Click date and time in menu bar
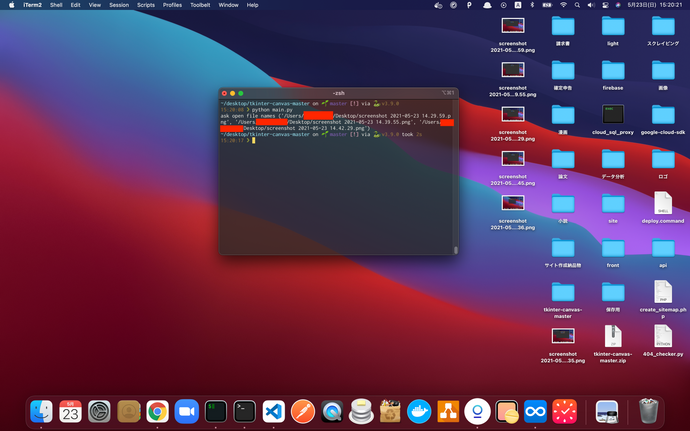 pyautogui.click(x=655, y=5)
